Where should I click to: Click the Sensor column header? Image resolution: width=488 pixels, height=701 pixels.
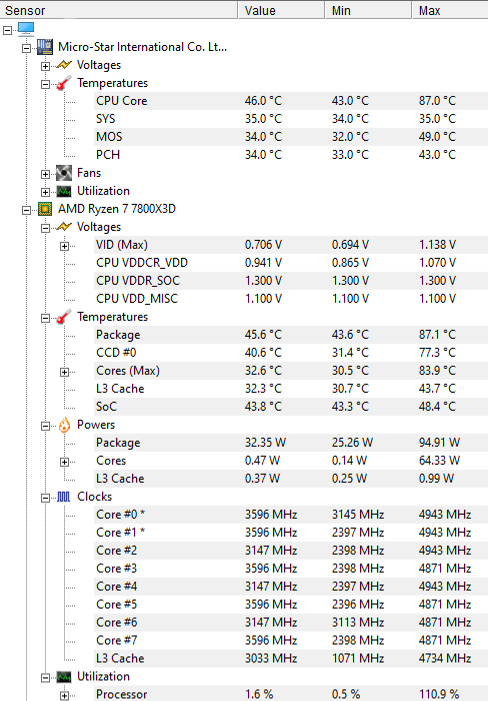click(x=118, y=10)
